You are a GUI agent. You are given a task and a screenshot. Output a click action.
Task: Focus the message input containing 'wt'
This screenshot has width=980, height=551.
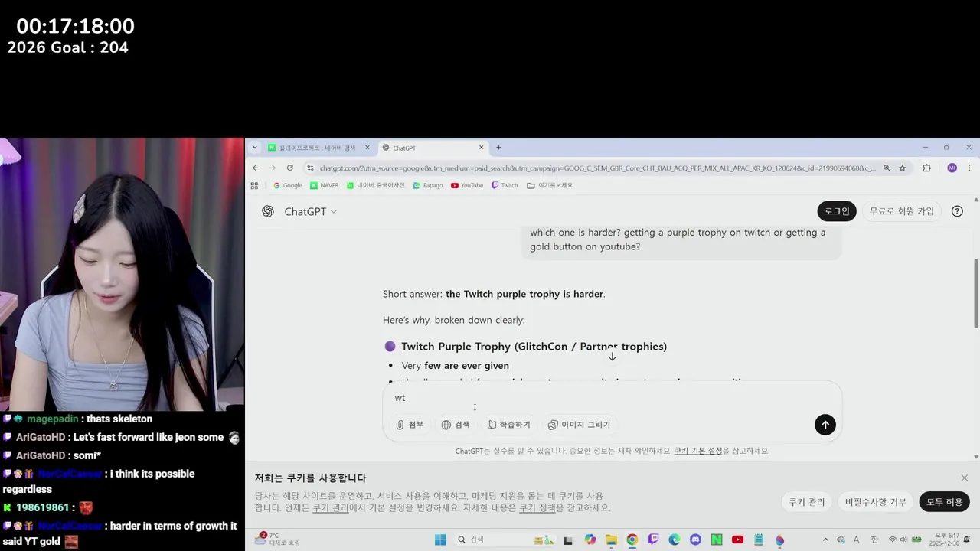(x=612, y=398)
